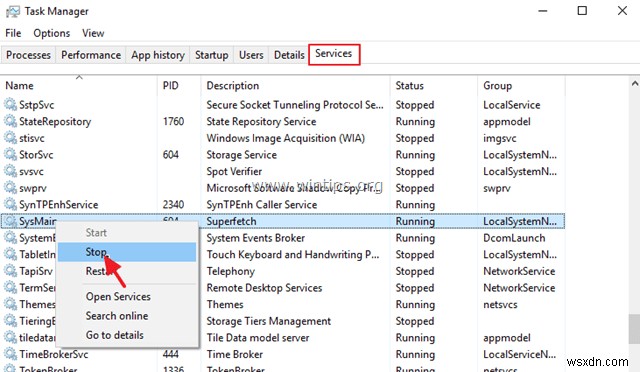This screenshot has height=372, width=640.
Task: Click the gear icon beside SynTPEnhService
Action: tap(10, 205)
